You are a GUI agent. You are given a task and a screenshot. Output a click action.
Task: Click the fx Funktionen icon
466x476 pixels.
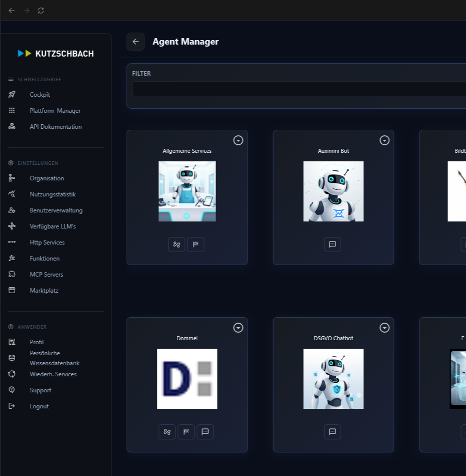pyautogui.click(x=12, y=259)
